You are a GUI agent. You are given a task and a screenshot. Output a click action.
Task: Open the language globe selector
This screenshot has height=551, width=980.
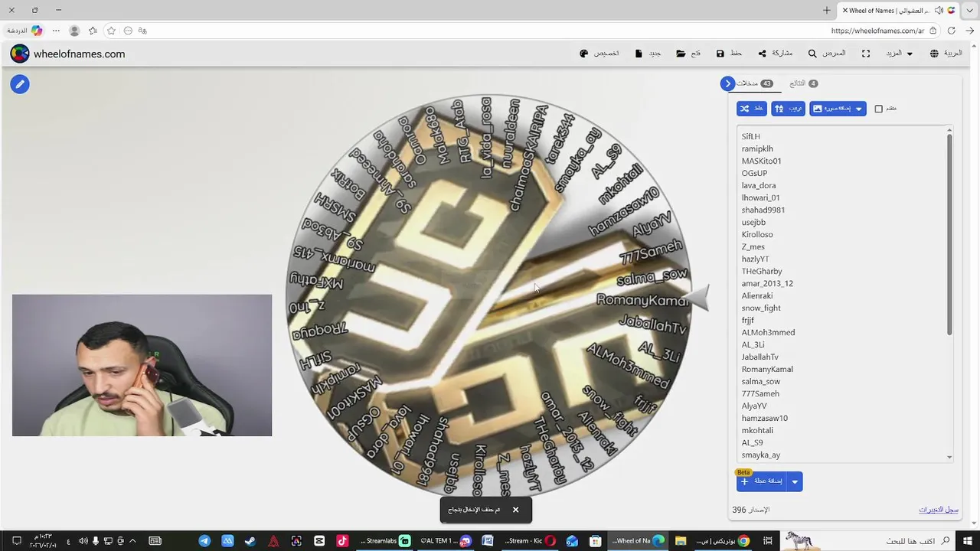[x=934, y=54]
